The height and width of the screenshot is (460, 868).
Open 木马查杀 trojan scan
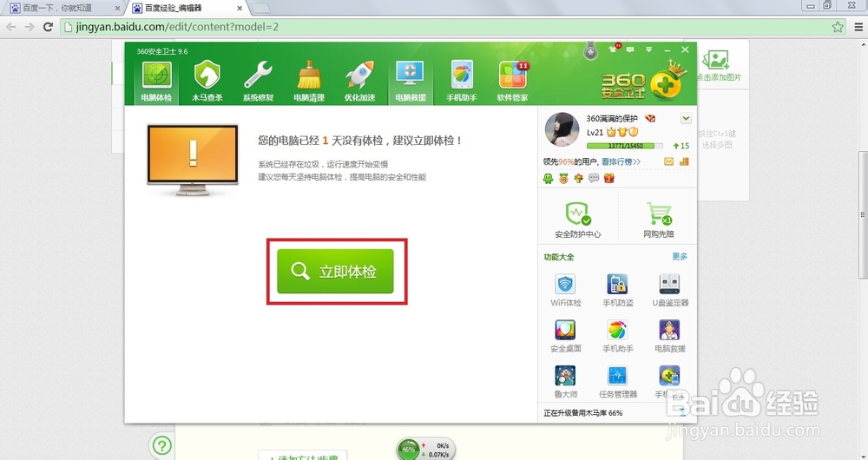click(x=207, y=82)
